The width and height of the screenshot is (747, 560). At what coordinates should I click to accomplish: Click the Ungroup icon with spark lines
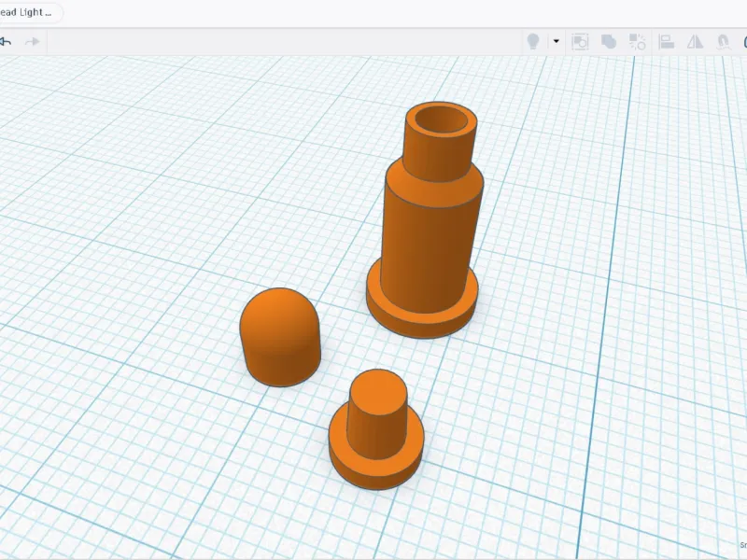638,42
